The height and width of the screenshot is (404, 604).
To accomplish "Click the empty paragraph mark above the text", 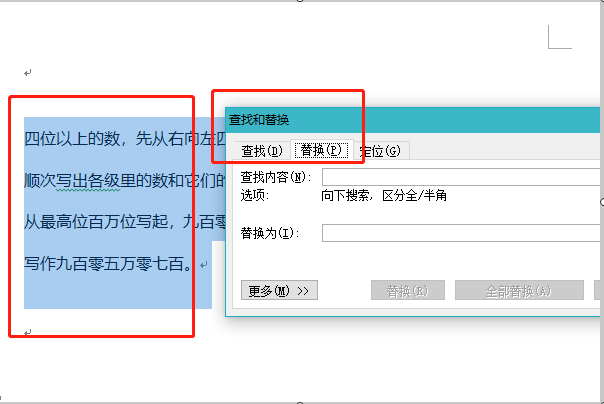I will click(27, 72).
